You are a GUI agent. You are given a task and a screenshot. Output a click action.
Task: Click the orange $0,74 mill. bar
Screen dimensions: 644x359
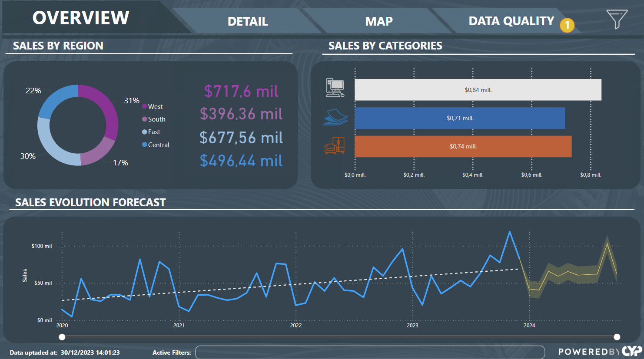(x=463, y=146)
